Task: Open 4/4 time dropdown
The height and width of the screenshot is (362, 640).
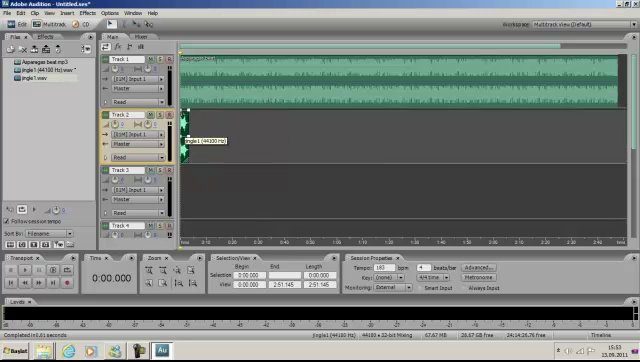Action: coord(433,278)
